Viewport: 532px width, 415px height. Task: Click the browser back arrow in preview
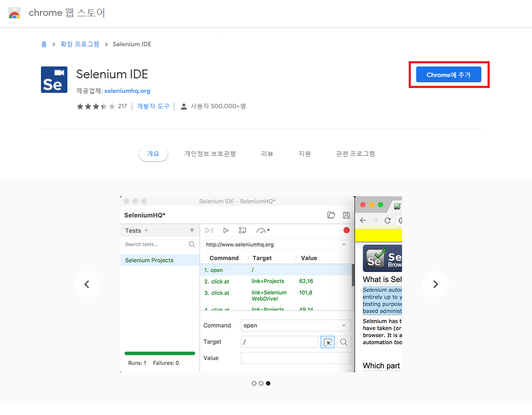tap(363, 220)
